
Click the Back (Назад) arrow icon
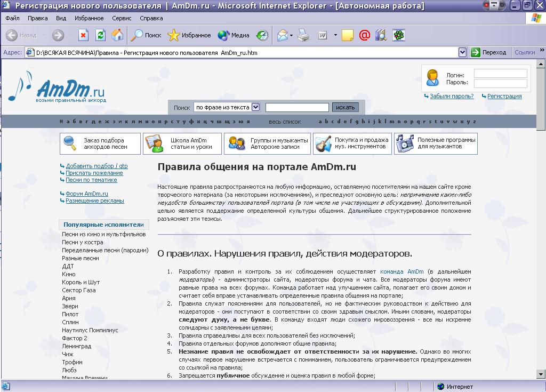click(12, 35)
